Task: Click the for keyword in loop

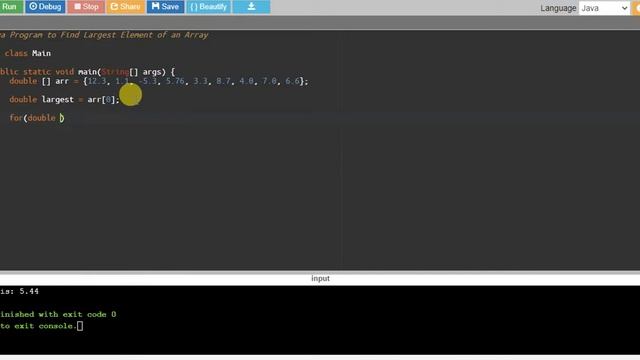Action: click(16, 118)
